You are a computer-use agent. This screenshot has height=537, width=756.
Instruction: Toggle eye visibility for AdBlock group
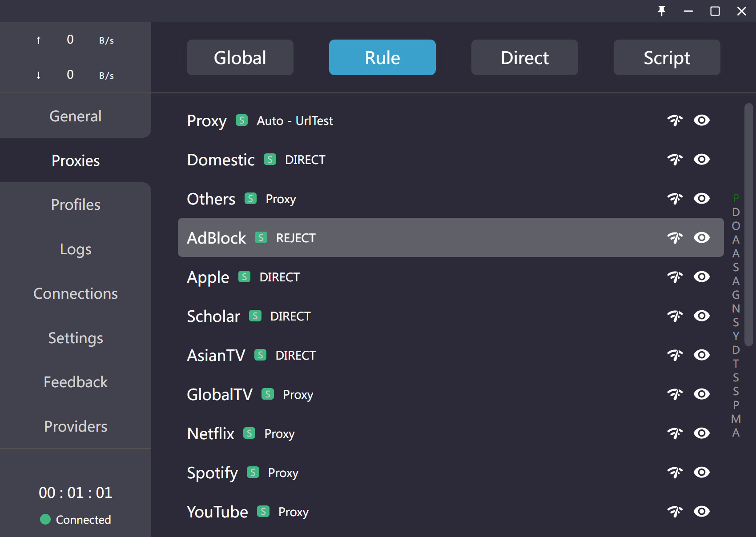coord(702,237)
